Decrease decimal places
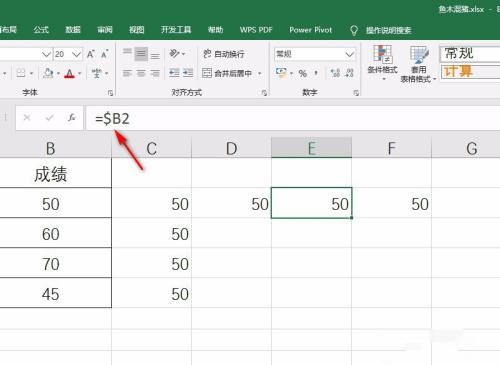 [349, 73]
